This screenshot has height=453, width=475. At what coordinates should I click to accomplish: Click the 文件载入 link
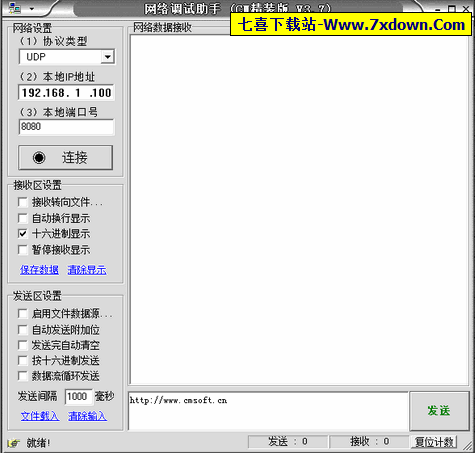coord(40,416)
